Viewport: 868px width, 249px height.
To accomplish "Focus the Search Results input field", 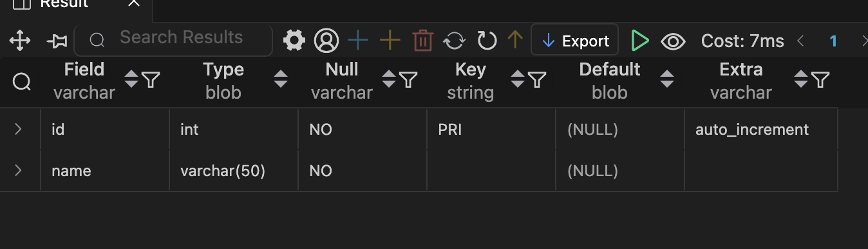I will (174, 39).
